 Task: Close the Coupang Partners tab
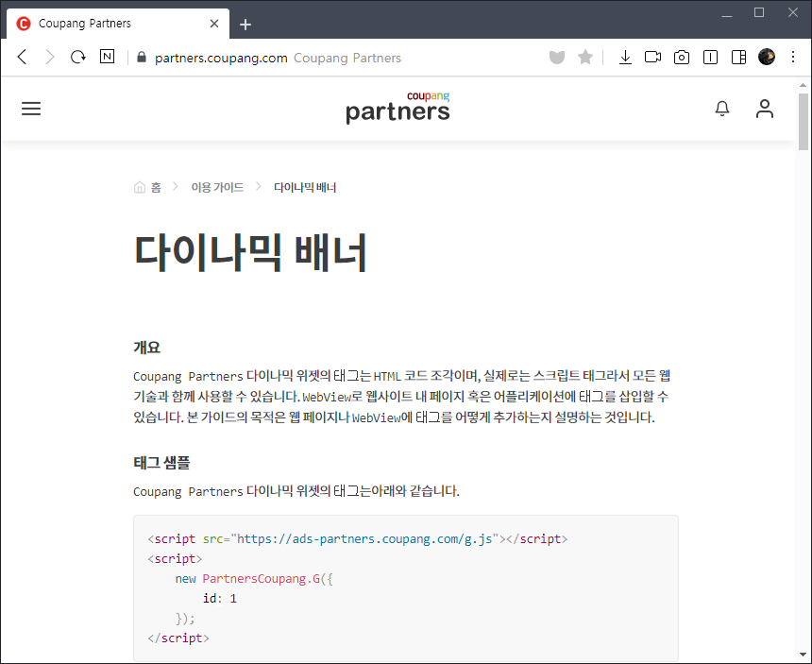[214, 24]
